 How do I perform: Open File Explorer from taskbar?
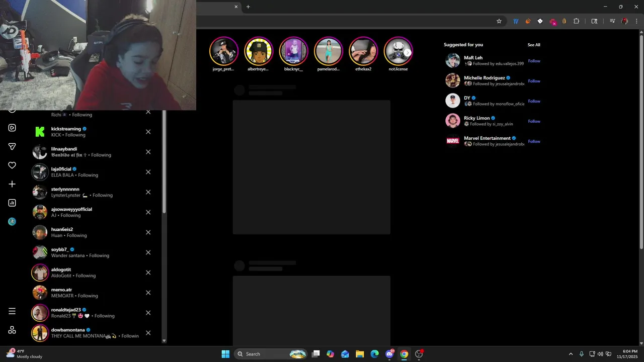click(360, 354)
